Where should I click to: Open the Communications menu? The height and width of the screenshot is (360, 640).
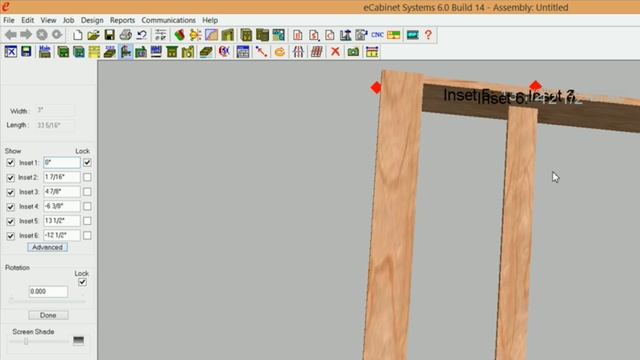(x=168, y=20)
